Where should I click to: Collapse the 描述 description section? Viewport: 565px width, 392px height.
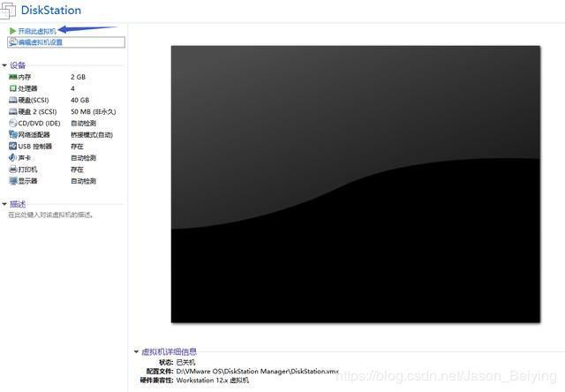[4, 205]
